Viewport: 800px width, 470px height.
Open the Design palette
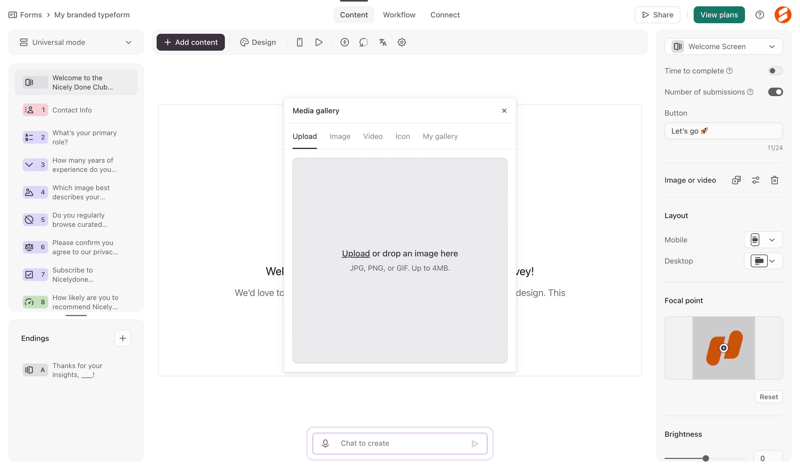(x=258, y=42)
